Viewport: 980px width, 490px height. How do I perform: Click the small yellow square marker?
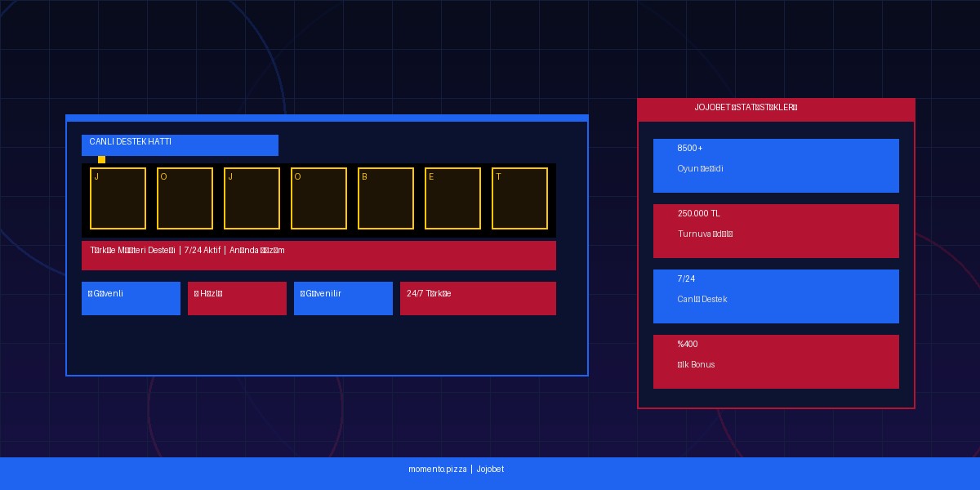pos(101,159)
